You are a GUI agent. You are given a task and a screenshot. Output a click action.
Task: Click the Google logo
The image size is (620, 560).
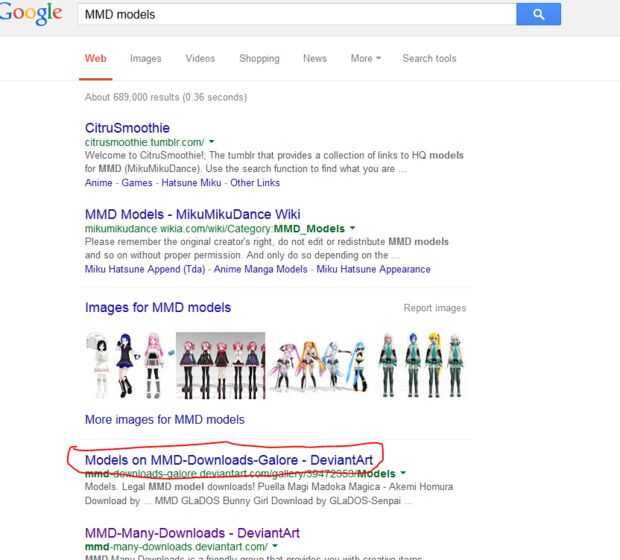(31, 13)
